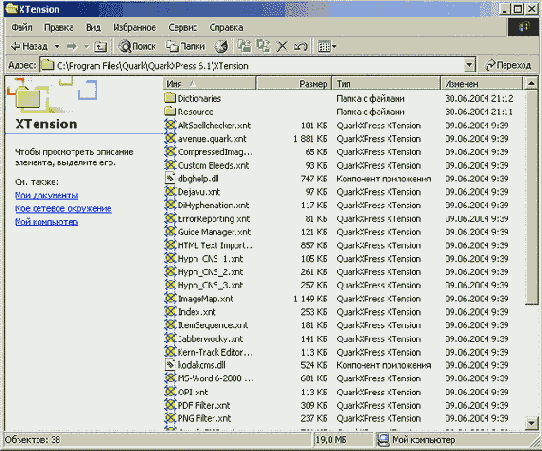
Task: Open the Назад history dropdown arrow
Action: [x=57, y=46]
